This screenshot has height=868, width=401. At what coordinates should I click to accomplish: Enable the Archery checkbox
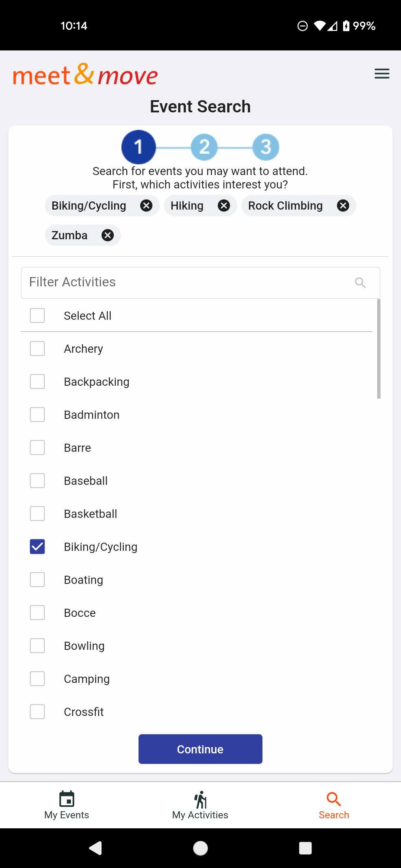37,349
